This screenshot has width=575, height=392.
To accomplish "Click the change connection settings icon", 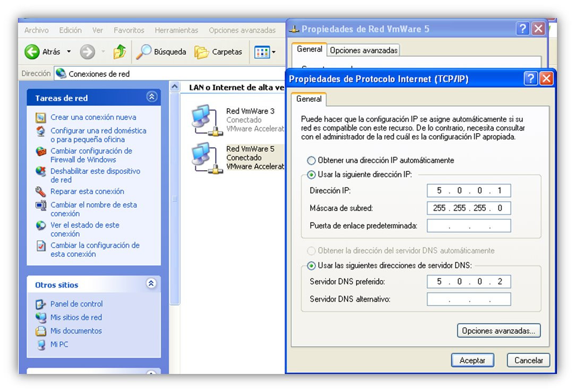I will 41,246.
